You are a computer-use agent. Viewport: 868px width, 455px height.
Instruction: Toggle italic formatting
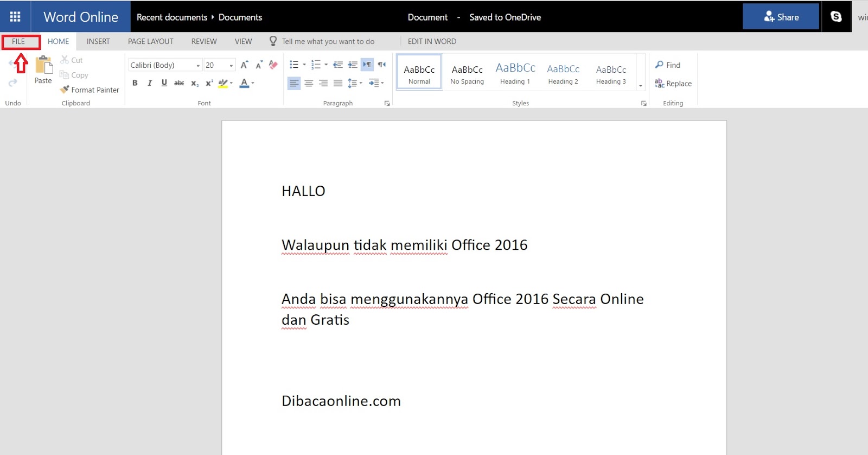(149, 83)
